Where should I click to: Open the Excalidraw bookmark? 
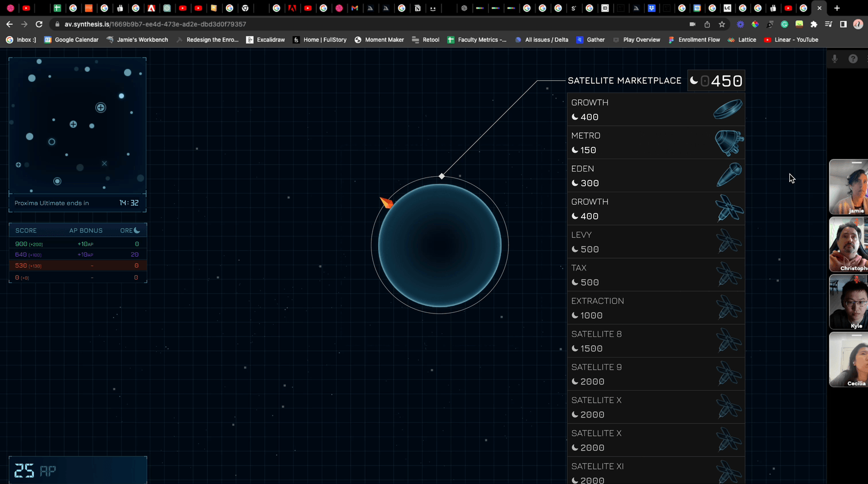pos(265,40)
